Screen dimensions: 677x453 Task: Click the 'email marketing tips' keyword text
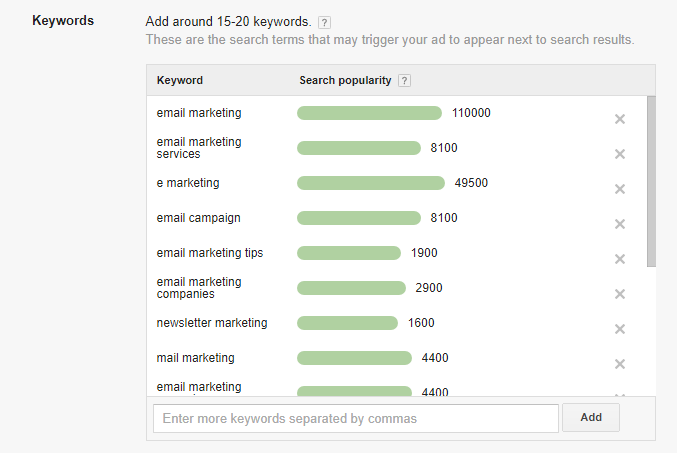[x=210, y=253]
